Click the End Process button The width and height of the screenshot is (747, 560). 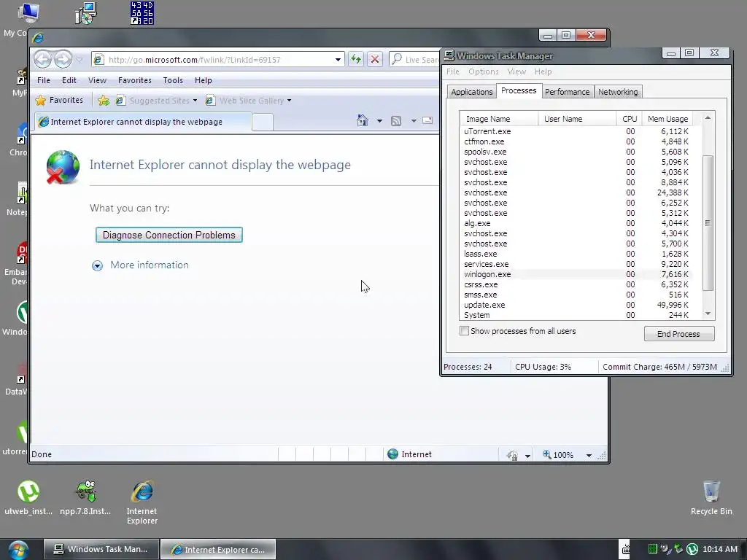pos(679,334)
